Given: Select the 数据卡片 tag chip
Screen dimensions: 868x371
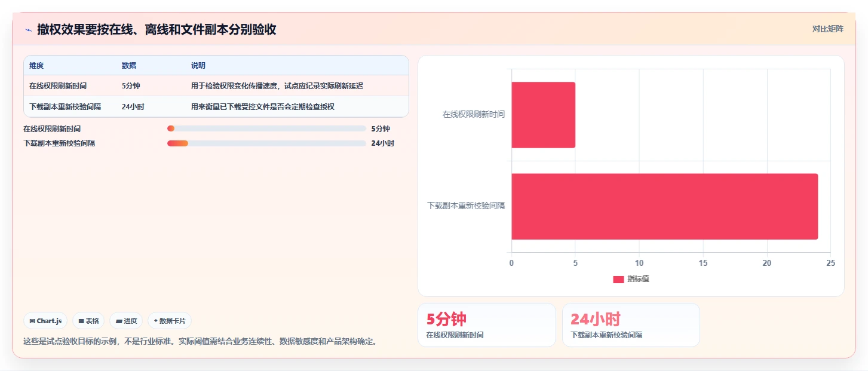Looking at the screenshot, I should click(x=170, y=321).
